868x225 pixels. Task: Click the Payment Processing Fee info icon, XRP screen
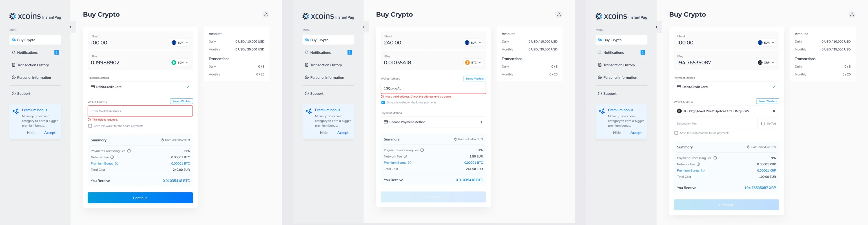pos(715,158)
